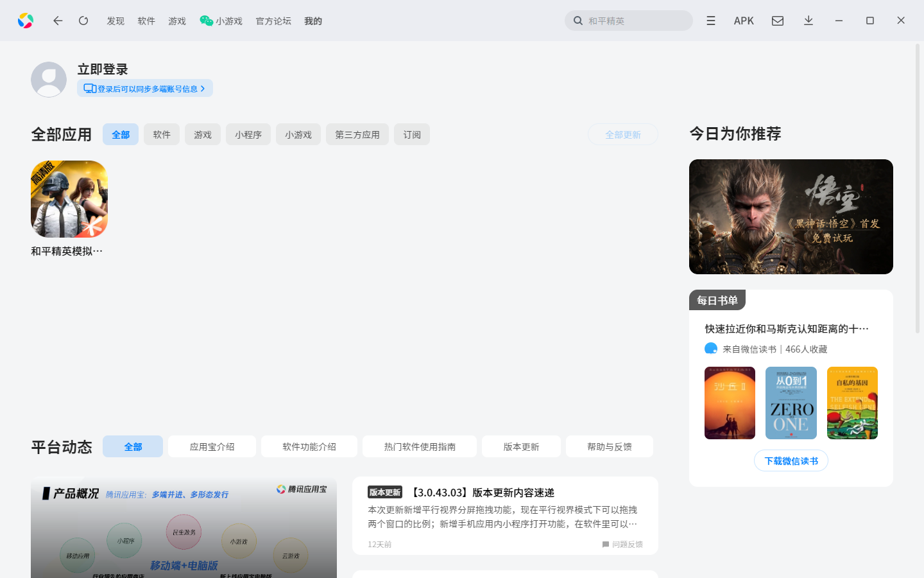Open the 官方论坛 tab
The height and width of the screenshot is (578, 924).
273,21
